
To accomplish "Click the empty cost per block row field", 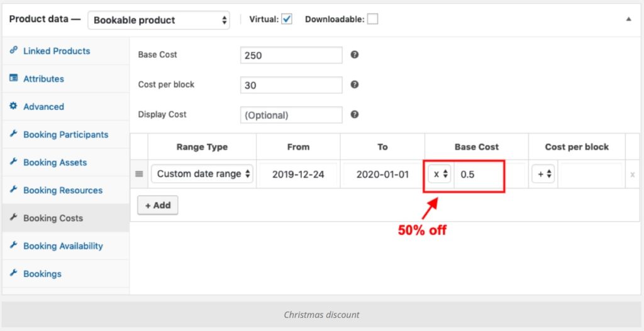I will point(591,175).
